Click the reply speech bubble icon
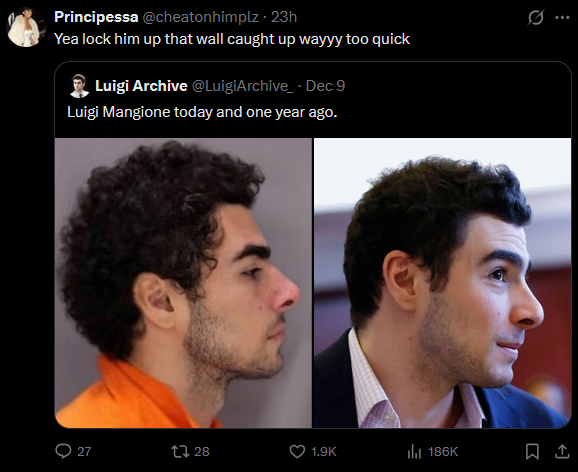The height and width of the screenshot is (472, 578). 63,451
